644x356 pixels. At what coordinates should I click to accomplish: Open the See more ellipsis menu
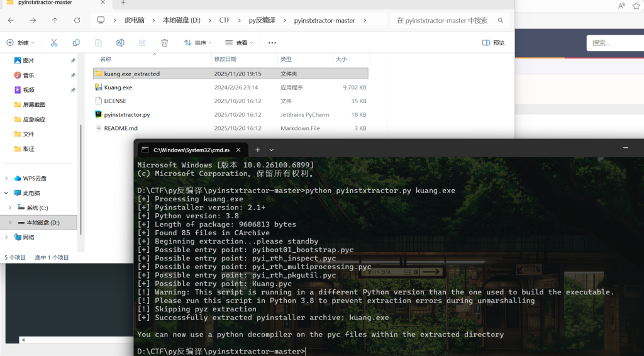coord(272,43)
